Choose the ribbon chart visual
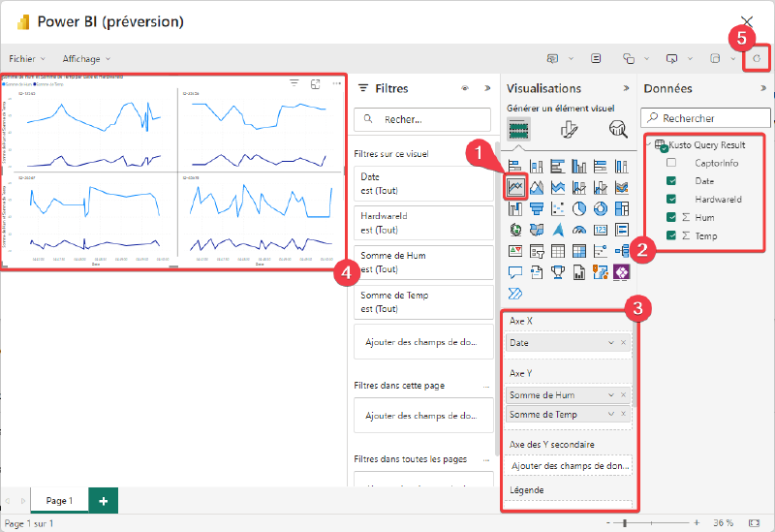 622,187
